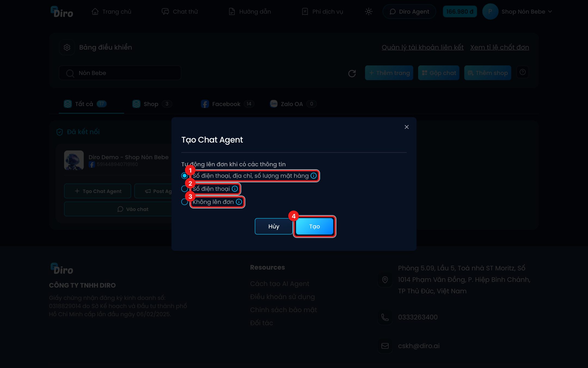
Task: Click the Diro Agent button
Action: click(x=409, y=12)
